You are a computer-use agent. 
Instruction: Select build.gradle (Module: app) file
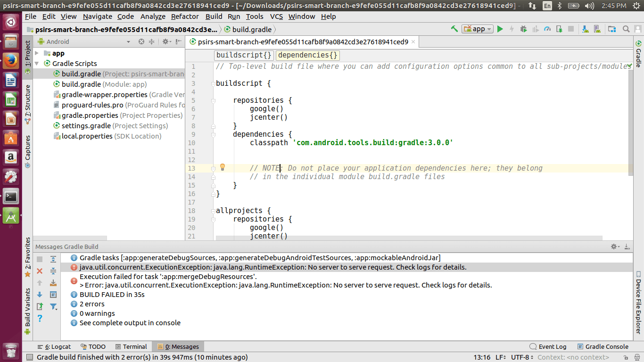[104, 84]
